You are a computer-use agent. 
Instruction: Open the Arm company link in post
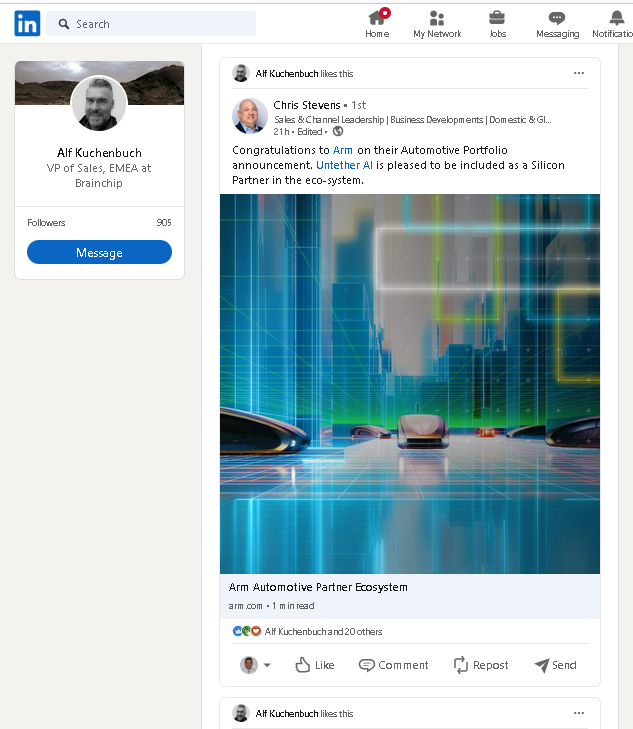tap(343, 150)
